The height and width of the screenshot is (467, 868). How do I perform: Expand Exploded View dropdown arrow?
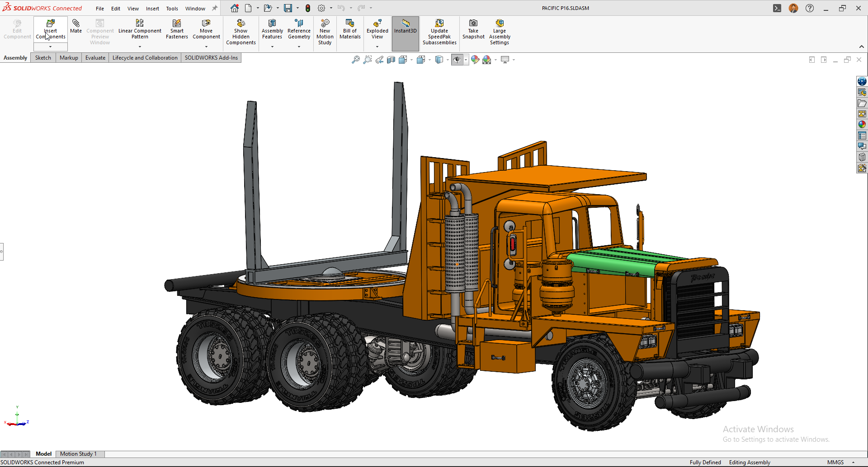pos(377,47)
